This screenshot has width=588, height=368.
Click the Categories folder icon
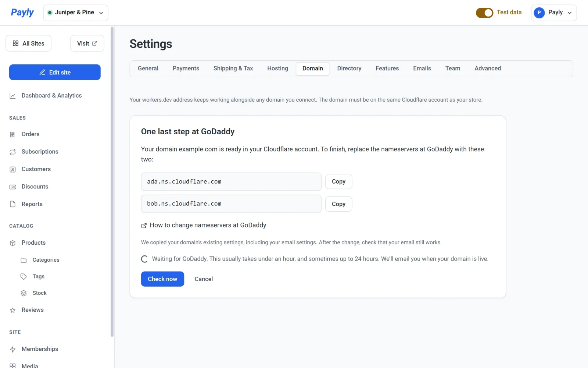[24, 260]
